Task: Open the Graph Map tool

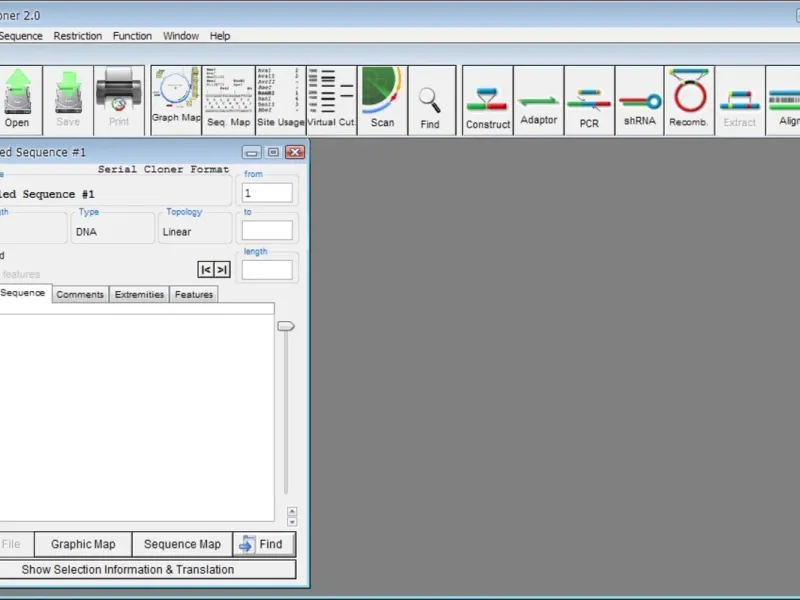Action: coord(176,99)
